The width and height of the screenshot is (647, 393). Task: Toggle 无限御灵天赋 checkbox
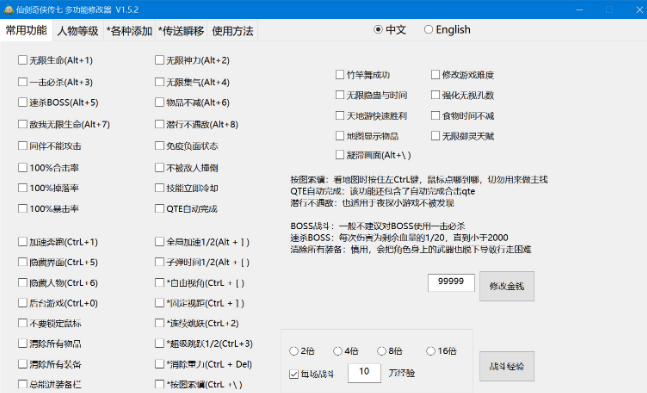(435, 135)
